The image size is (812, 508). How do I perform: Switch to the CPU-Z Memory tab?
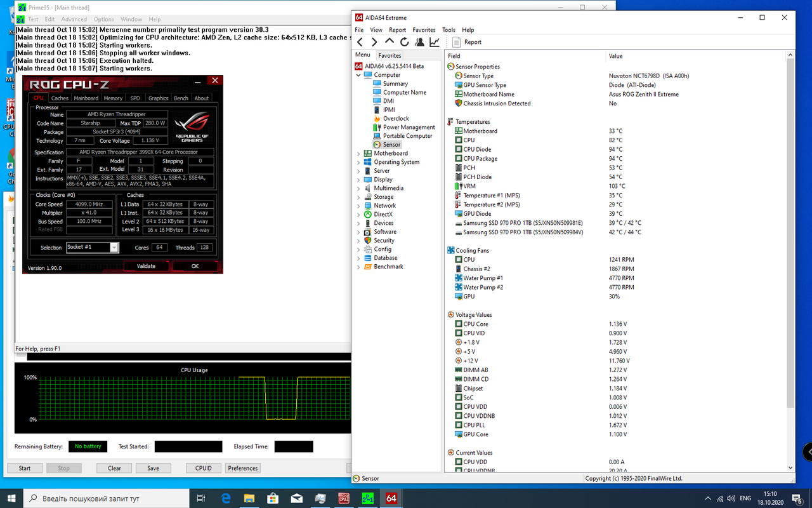[113, 98]
